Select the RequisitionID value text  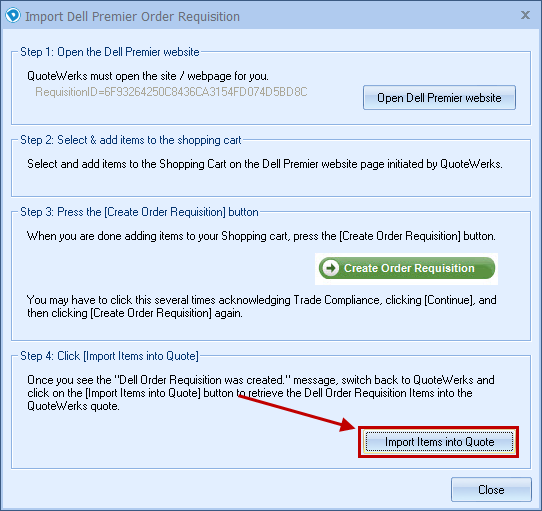pos(171,92)
